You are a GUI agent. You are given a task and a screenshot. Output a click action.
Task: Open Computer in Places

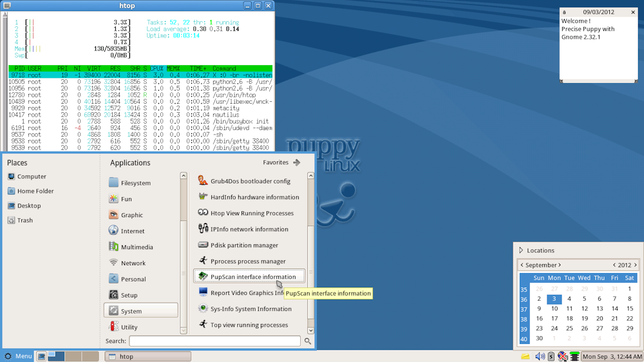27,176
